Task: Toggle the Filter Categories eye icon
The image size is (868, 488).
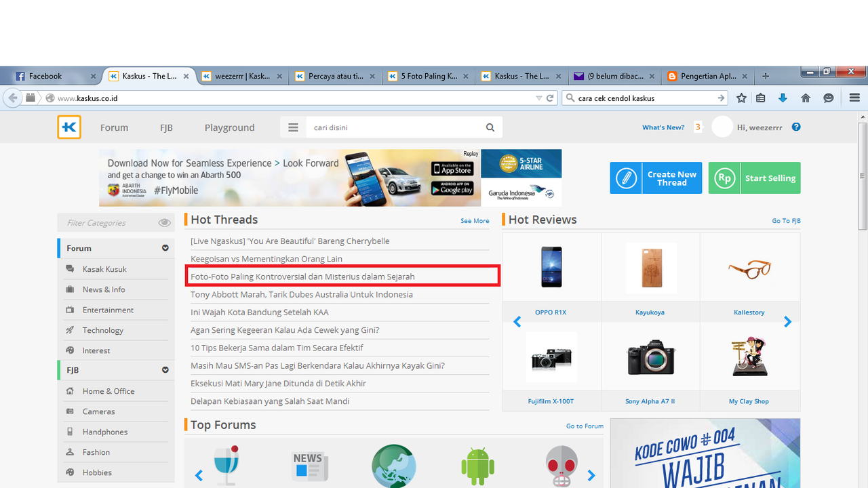Action: [164, 222]
